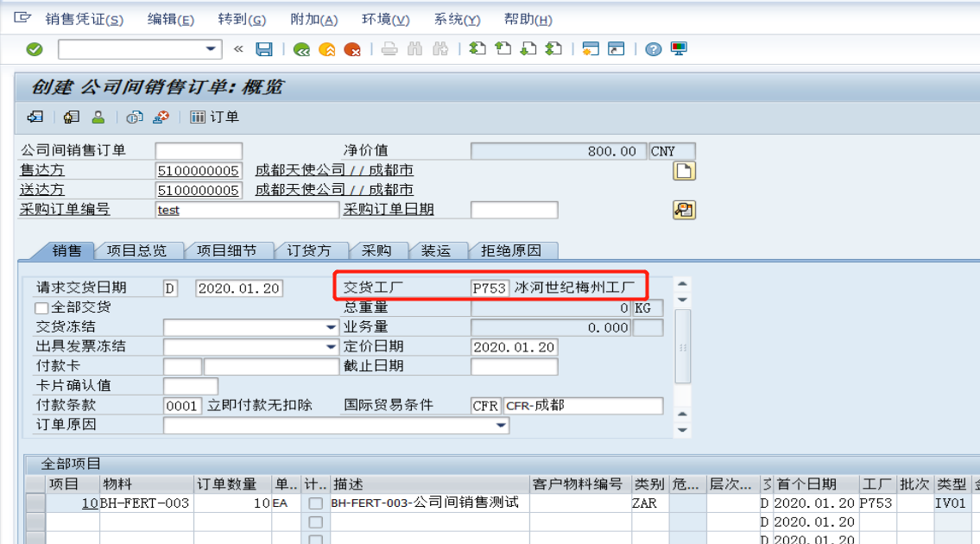Click the Find Next binoculars-plus icon

click(440, 48)
